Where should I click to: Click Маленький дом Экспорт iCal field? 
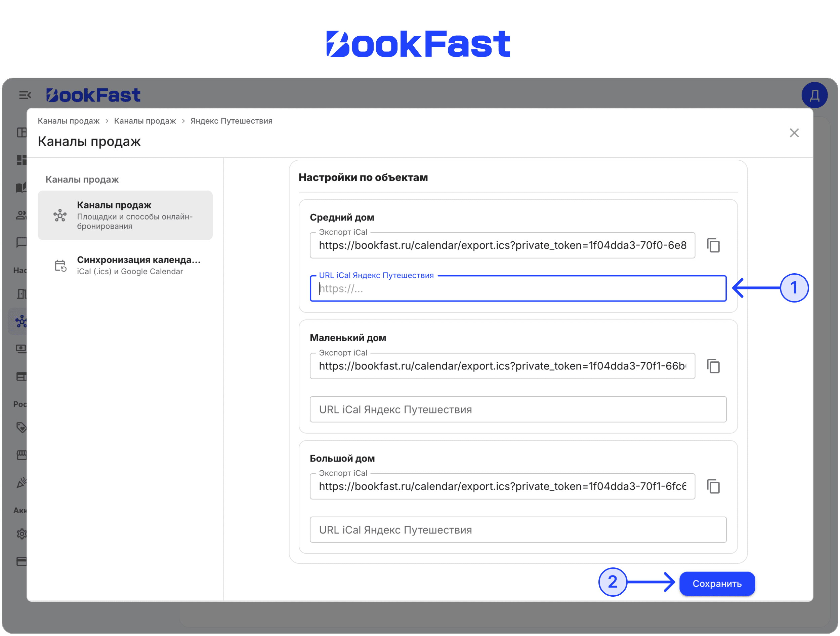point(502,366)
